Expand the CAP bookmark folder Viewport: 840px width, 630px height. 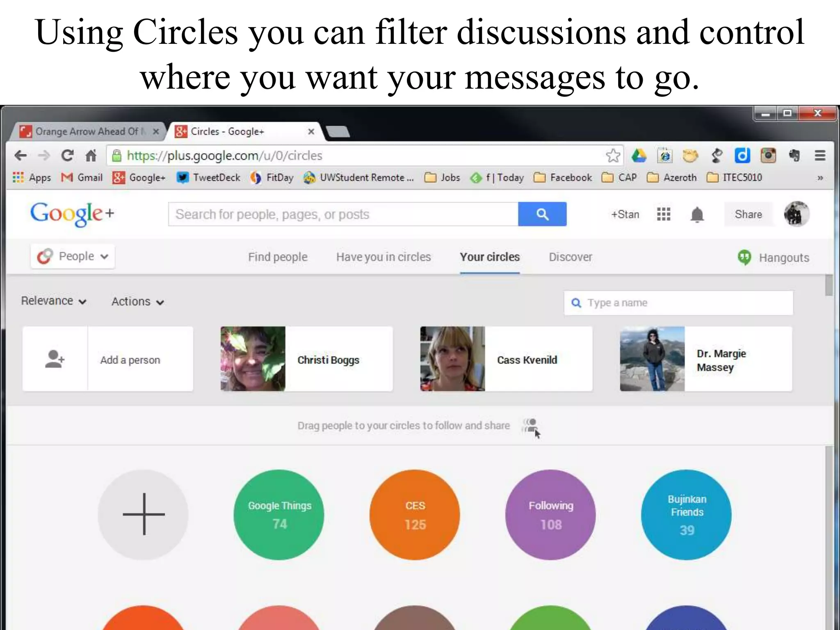click(619, 178)
